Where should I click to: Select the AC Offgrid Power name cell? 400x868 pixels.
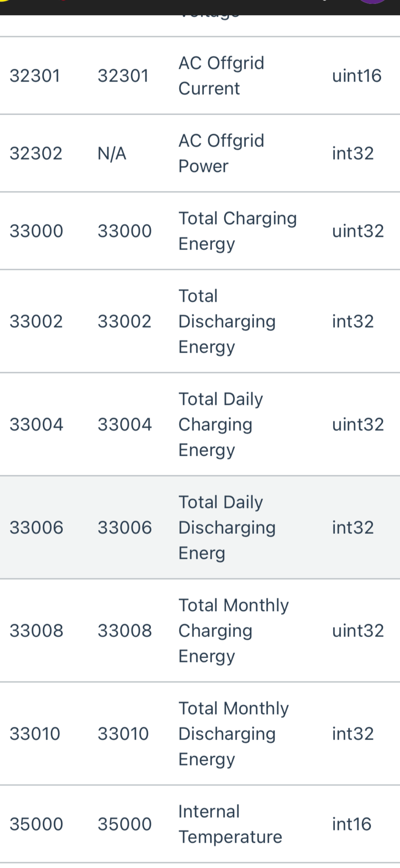[221, 153]
